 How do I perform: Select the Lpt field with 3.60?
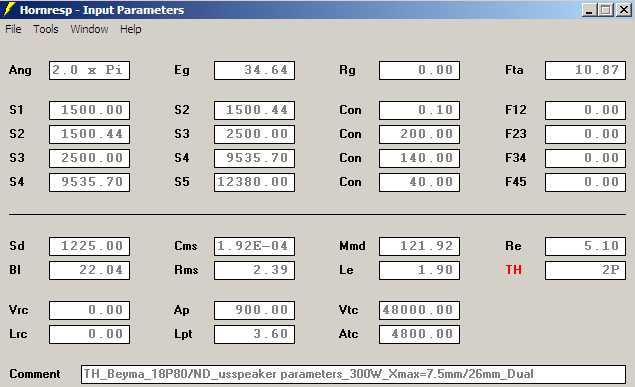(x=254, y=334)
